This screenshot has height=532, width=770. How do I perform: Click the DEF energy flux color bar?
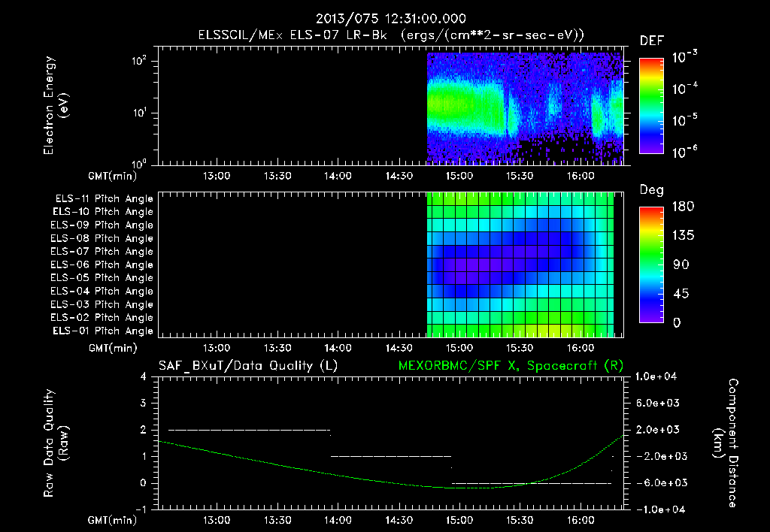click(x=651, y=106)
